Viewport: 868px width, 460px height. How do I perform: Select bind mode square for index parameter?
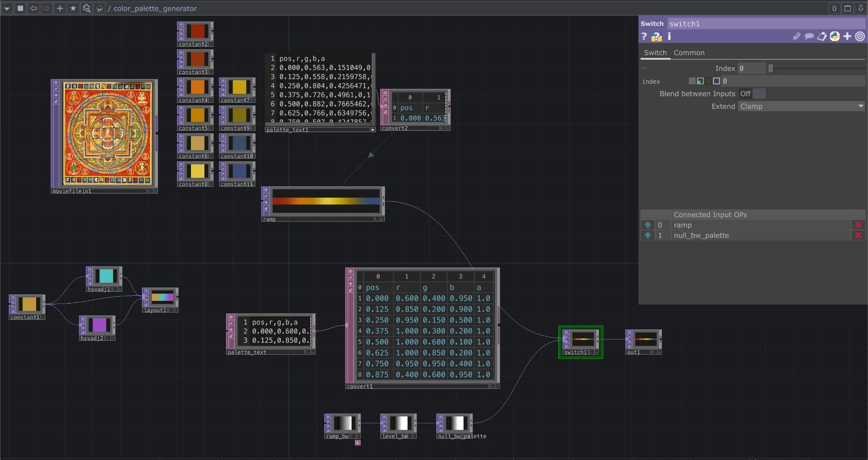(717, 81)
